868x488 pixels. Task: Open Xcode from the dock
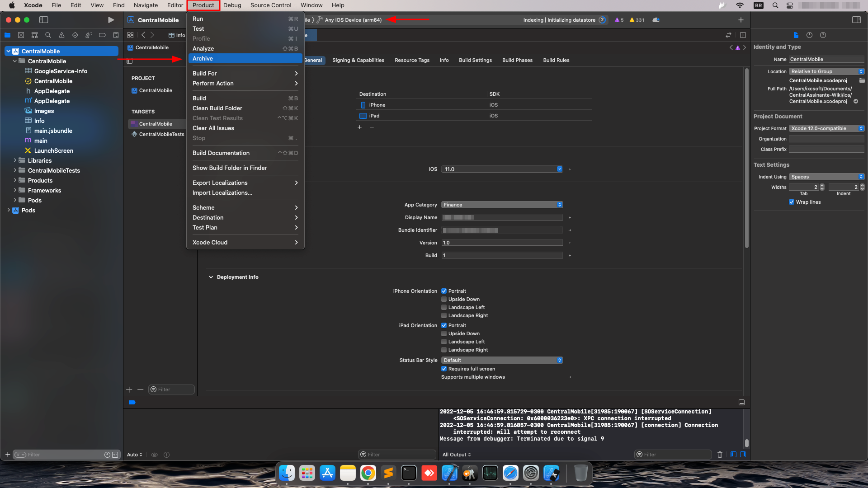449,473
